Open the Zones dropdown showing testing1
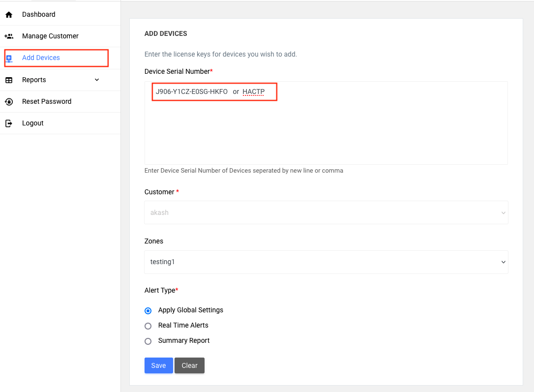Image resolution: width=534 pixels, height=392 pixels. pos(326,262)
